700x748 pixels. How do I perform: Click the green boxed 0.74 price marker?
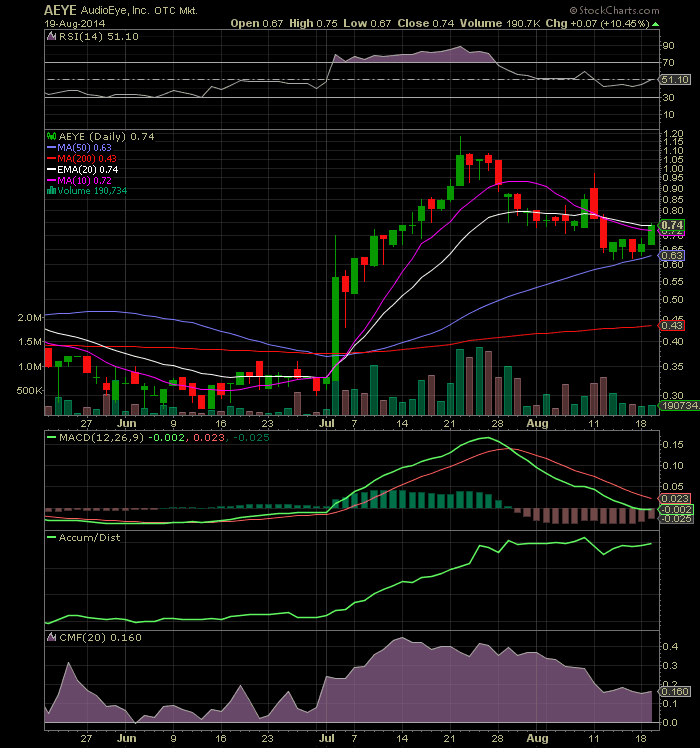(672, 225)
